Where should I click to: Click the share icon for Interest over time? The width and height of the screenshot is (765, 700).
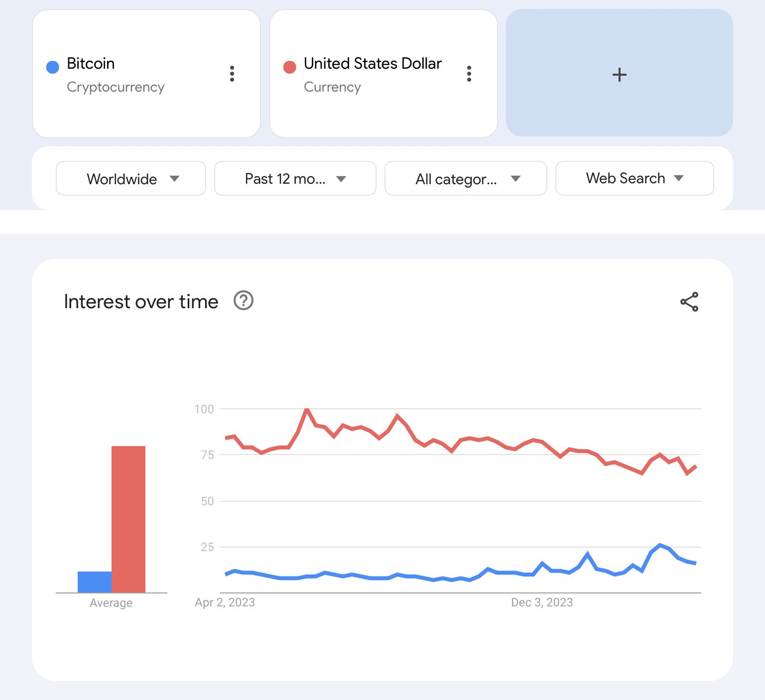point(689,301)
